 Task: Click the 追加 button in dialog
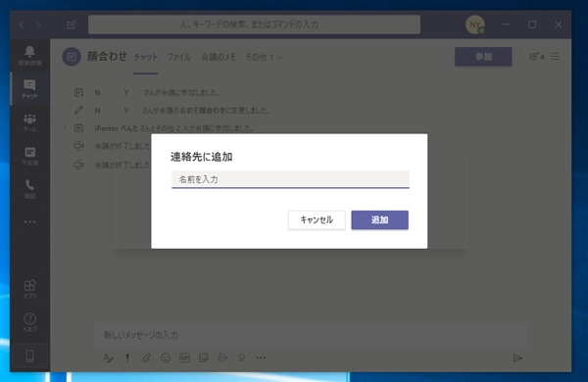click(x=379, y=219)
